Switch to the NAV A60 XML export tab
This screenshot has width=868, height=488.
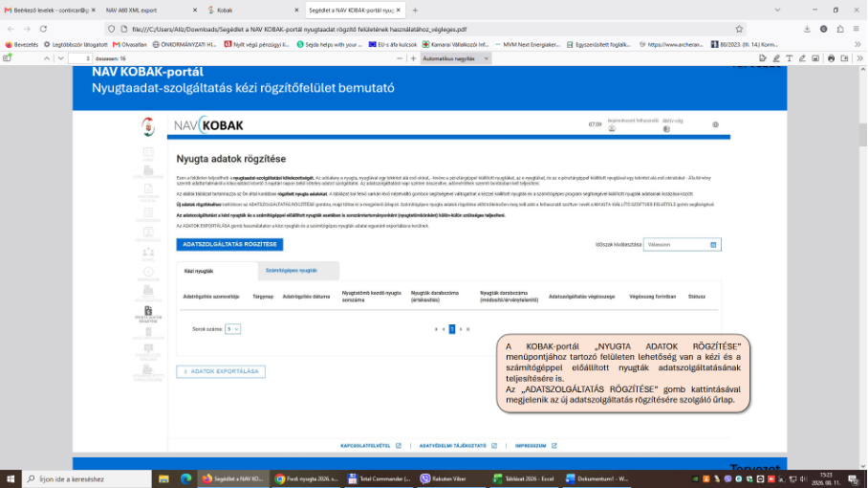coord(149,10)
